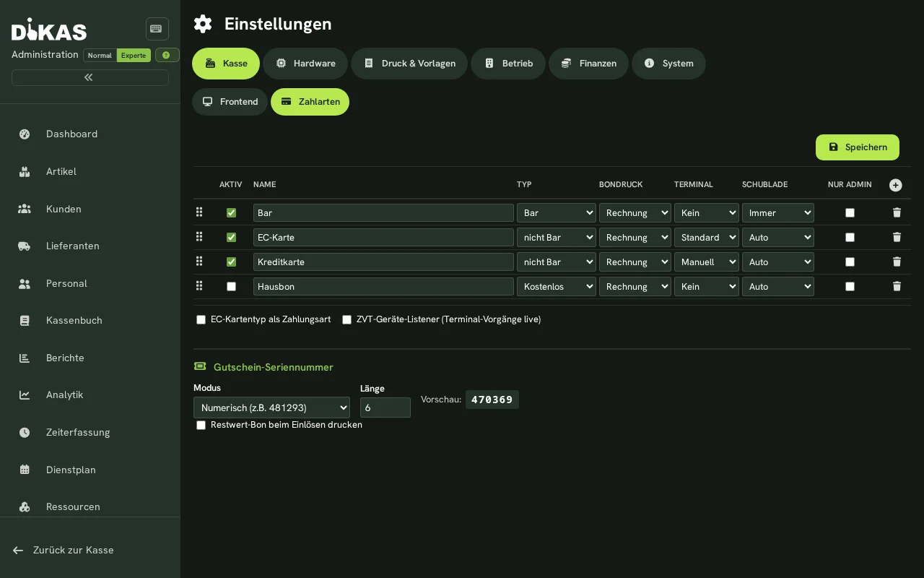Grab the Kreditkarte row drag handle
Viewport: 924px width, 578px height.
pyautogui.click(x=199, y=262)
